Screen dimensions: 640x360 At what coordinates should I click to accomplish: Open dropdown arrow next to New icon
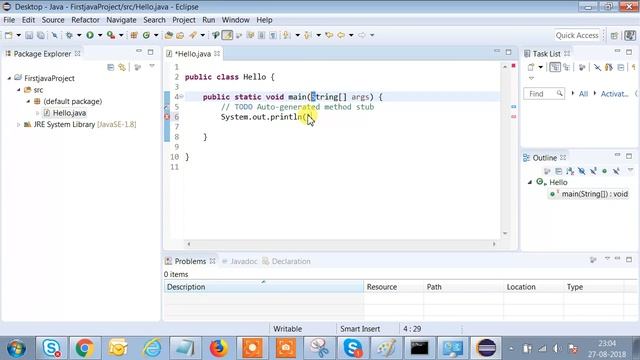point(18,36)
